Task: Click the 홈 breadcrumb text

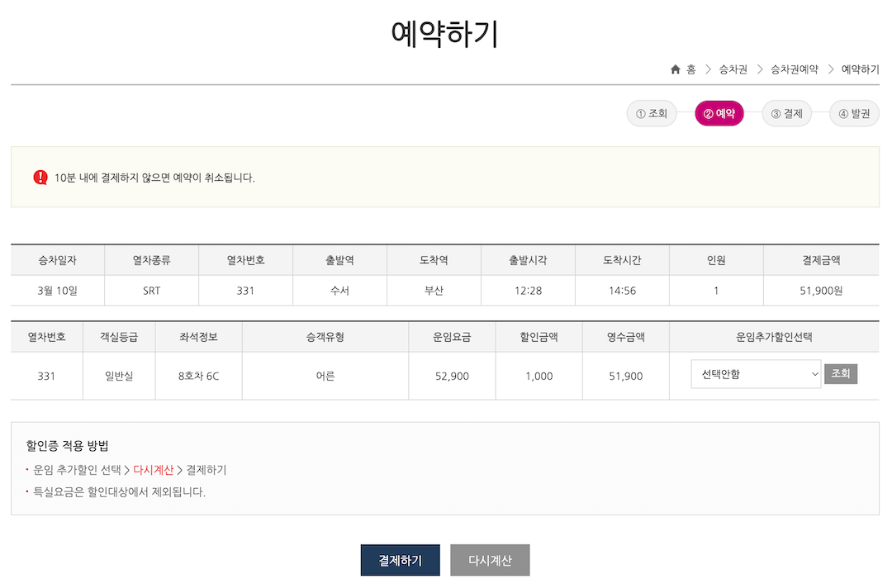Action: (690, 69)
